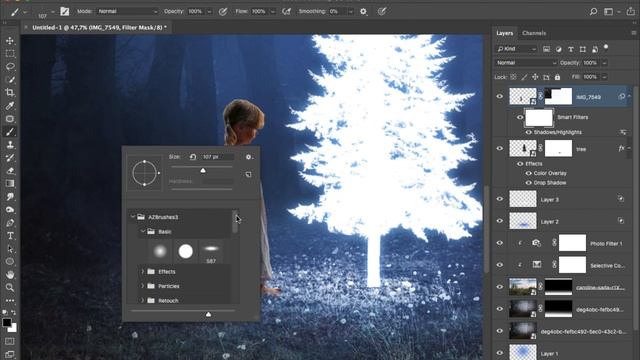Filter layers by pixel layer icon

pos(546,49)
